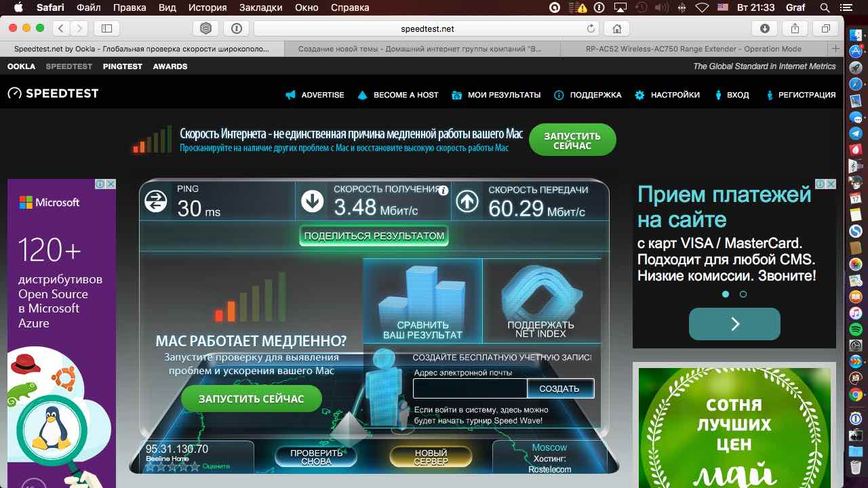Viewport: 868px width, 488px height.
Task: Open the Ghostery extension icon in toolbar
Action: [206, 28]
